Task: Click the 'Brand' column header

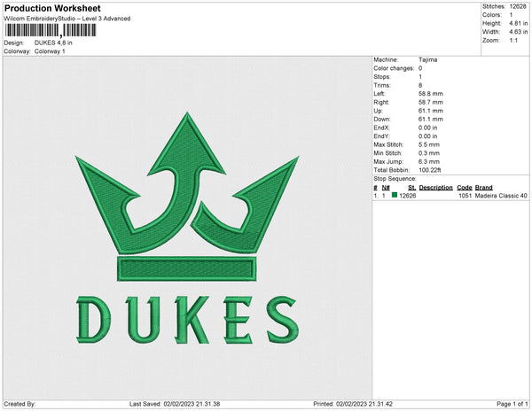Action: (484, 188)
